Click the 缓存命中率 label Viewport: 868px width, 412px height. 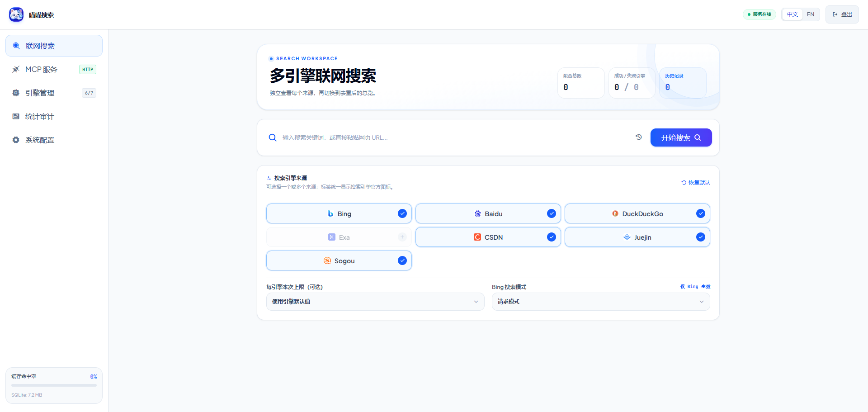[x=24, y=376]
